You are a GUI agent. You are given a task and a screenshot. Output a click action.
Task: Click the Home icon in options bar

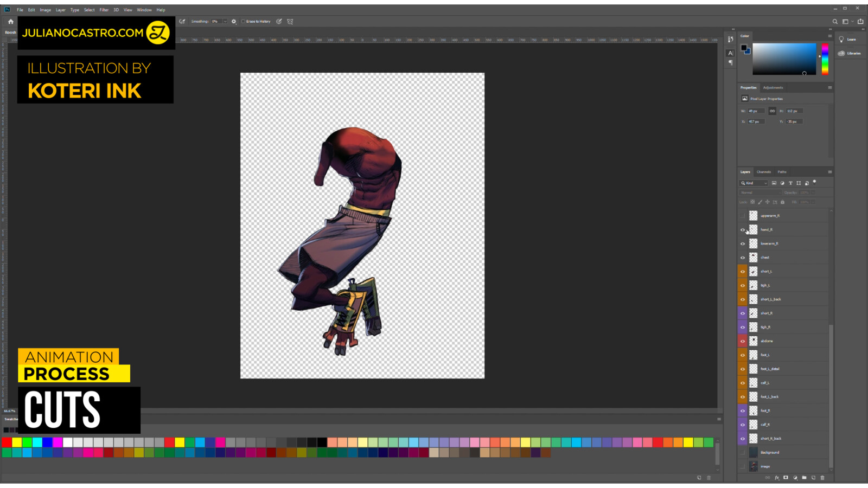(10, 22)
